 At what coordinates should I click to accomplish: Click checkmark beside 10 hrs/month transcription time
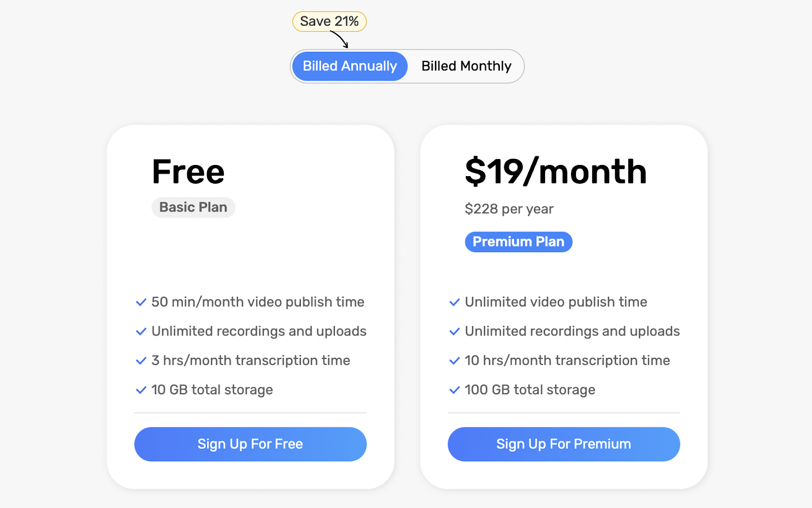tap(455, 361)
